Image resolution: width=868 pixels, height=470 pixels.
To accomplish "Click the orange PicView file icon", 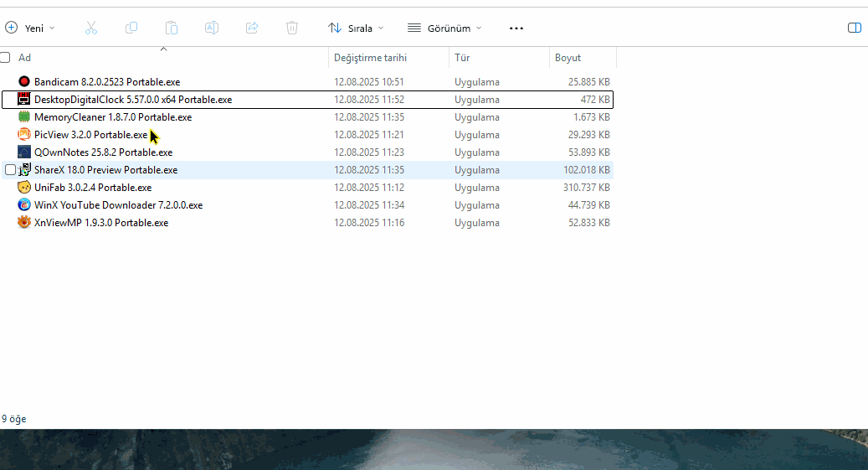I will coord(23,135).
